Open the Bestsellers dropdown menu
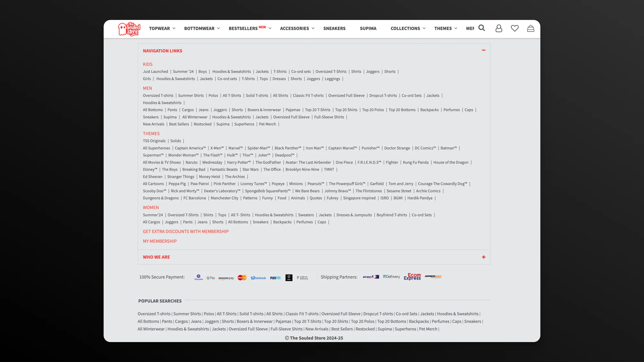The image size is (644, 362). [250, 28]
